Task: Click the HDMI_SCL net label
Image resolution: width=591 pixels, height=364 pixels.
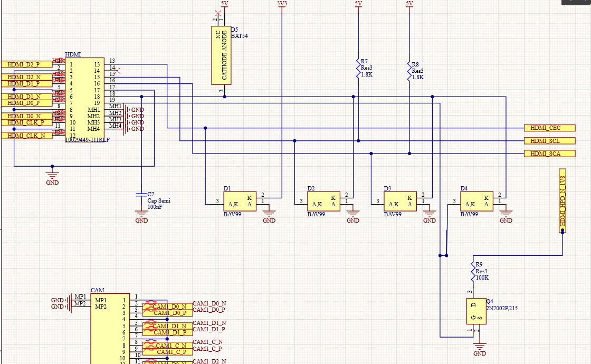Action: [x=549, y=141]
